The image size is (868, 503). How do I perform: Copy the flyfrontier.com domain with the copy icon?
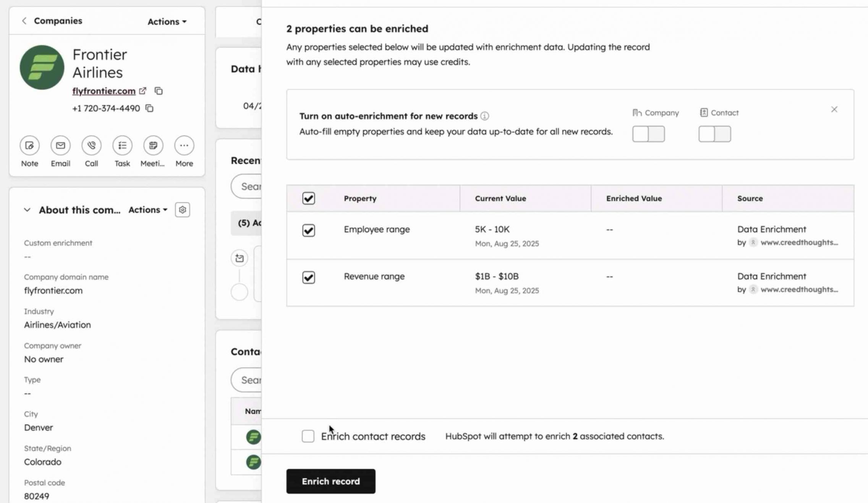pyautogui.click(x=159, y=91)
